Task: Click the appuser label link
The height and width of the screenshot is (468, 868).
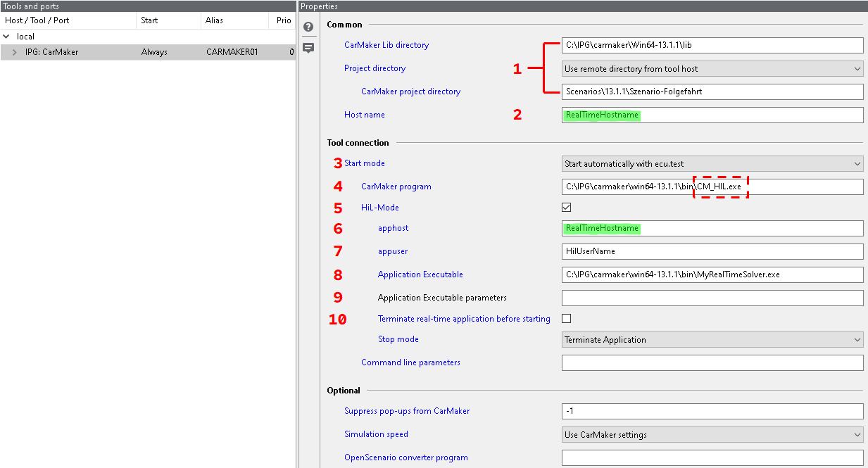Action: (x=393, y=251)
